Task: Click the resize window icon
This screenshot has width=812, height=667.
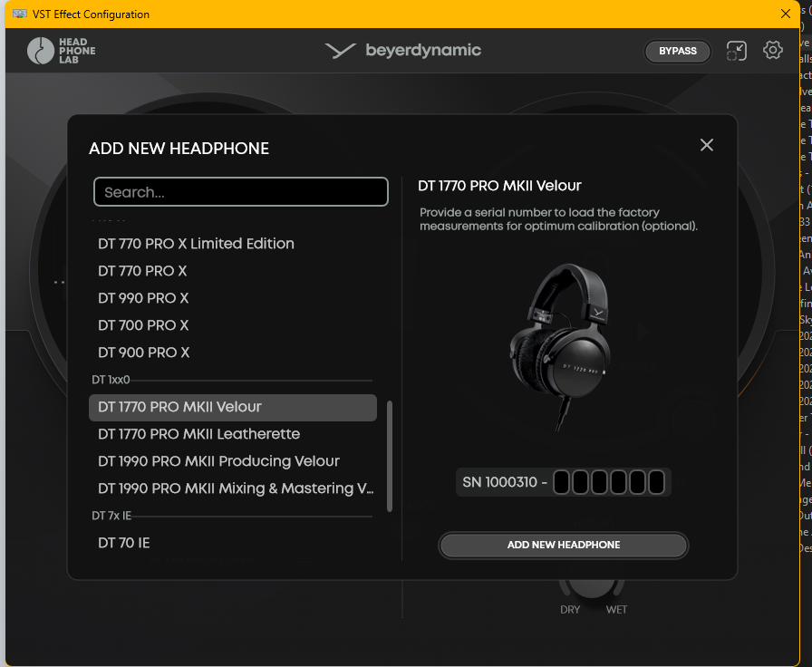Action: [737, 51]
